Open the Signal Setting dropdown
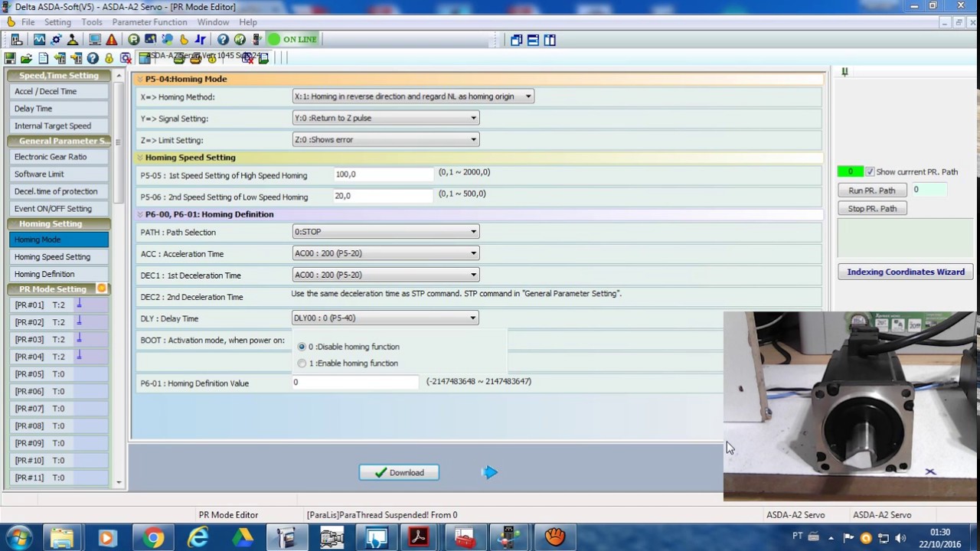The image size is (980, 551). (386, 118)
